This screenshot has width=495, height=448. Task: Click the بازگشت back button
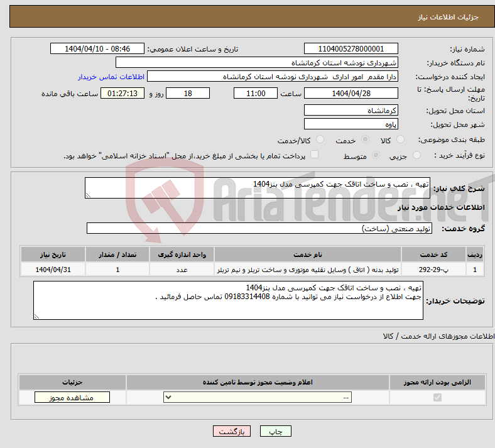point(232,431)
